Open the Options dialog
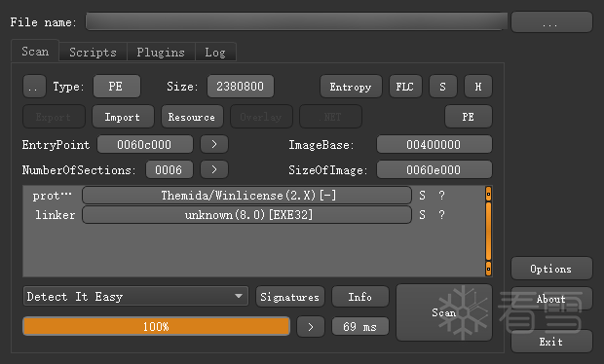Image resolution: width=604 pixels, height=364 pixels. coord(551,269)
